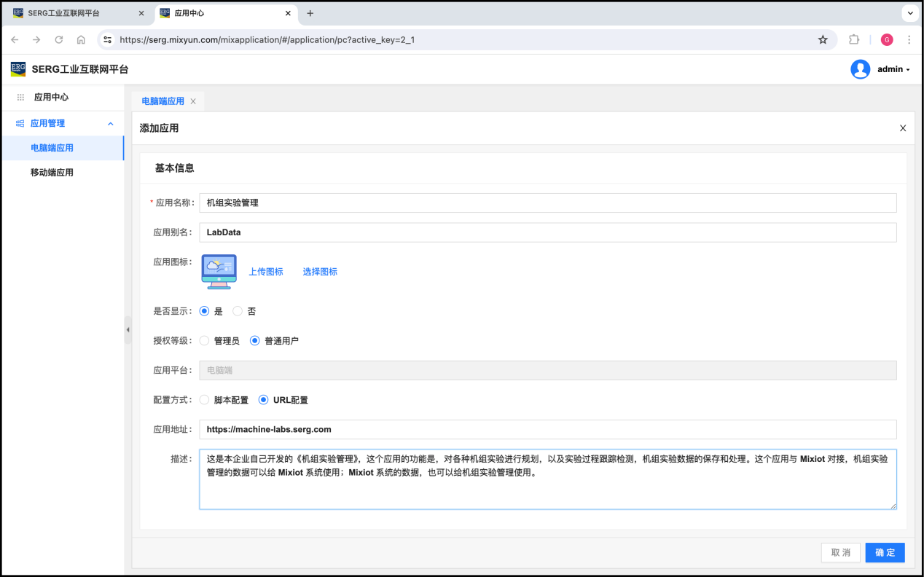The image size is (924, 577).
Task: Confirm with the 确定 button
Action: pos(885,552)
